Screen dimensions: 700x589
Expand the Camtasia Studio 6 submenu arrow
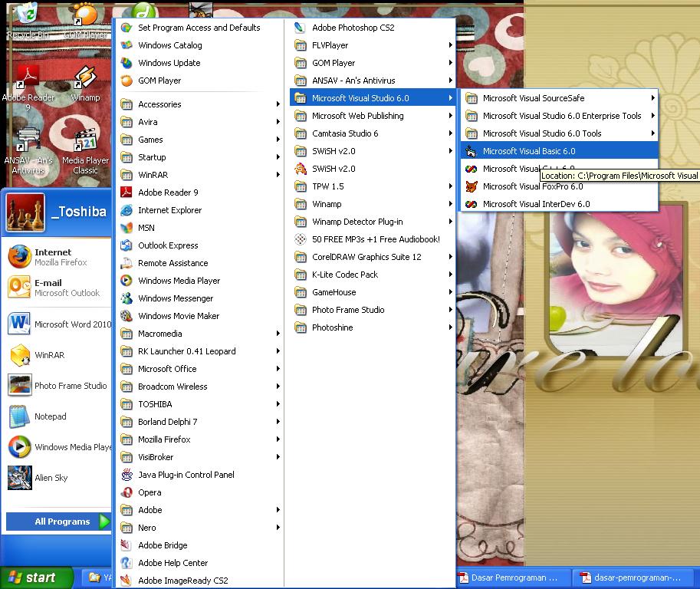tap(451, 133)
